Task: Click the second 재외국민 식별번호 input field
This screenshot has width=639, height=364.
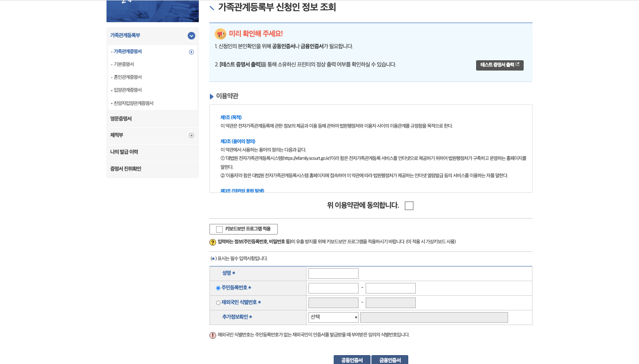Action: click(x=390, y=303)
